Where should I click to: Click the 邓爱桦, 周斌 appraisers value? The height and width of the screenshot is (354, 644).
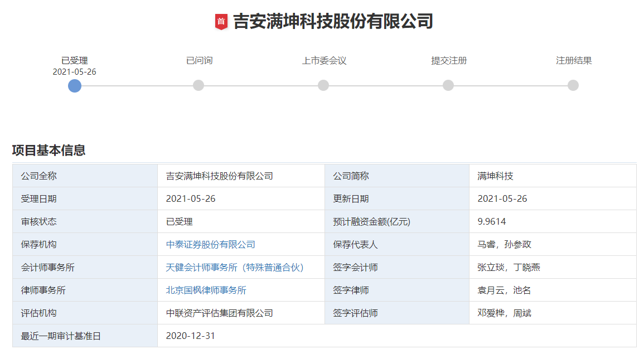504,313
